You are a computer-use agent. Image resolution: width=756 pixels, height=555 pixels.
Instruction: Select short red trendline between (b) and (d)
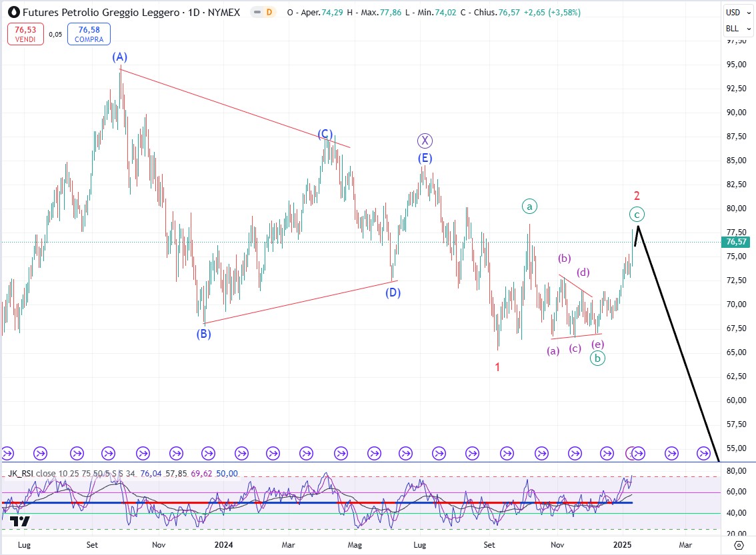pyautogui.click(x=576, y=286)
